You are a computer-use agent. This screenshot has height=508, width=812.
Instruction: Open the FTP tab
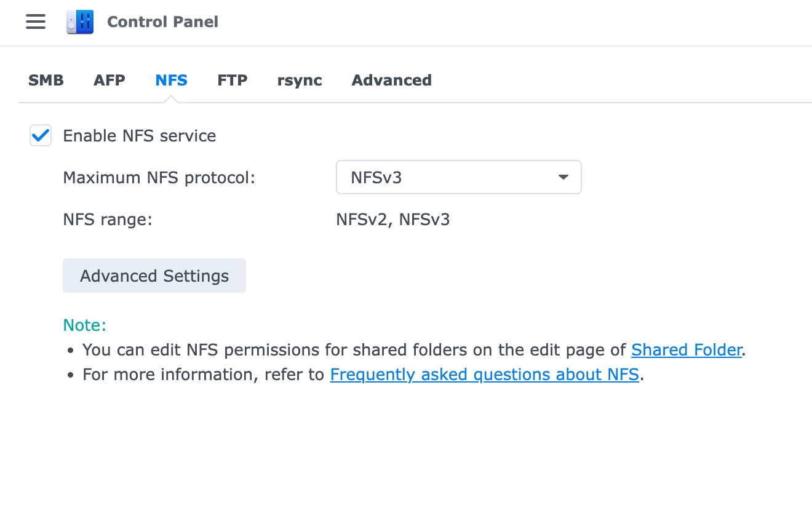tap(233, 80)
